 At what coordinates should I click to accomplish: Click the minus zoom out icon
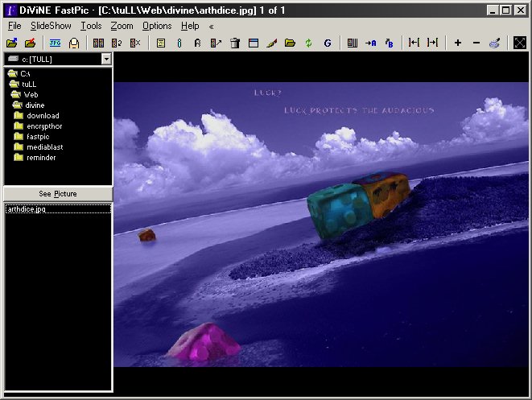pyautogui.click(x=476, y=43)
